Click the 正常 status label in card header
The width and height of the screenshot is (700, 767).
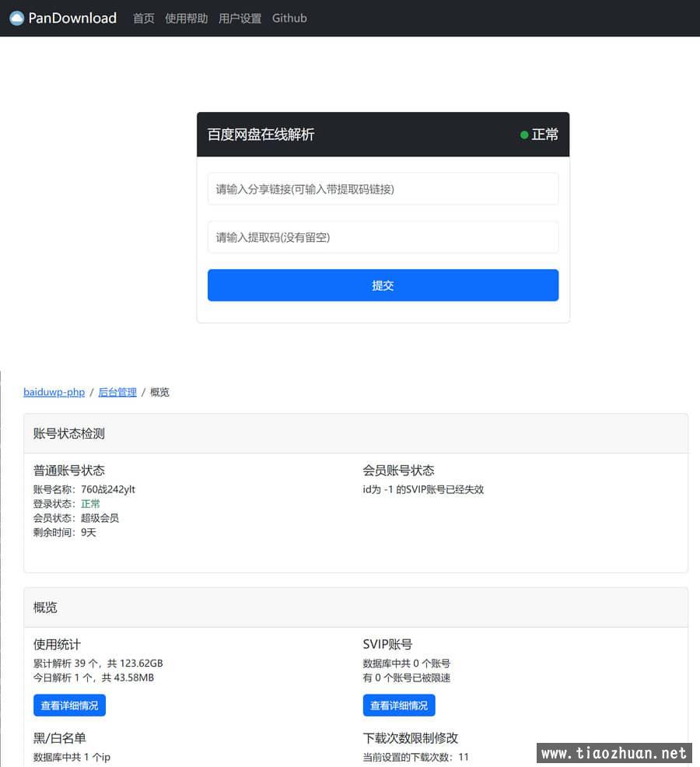coord(545,135)
